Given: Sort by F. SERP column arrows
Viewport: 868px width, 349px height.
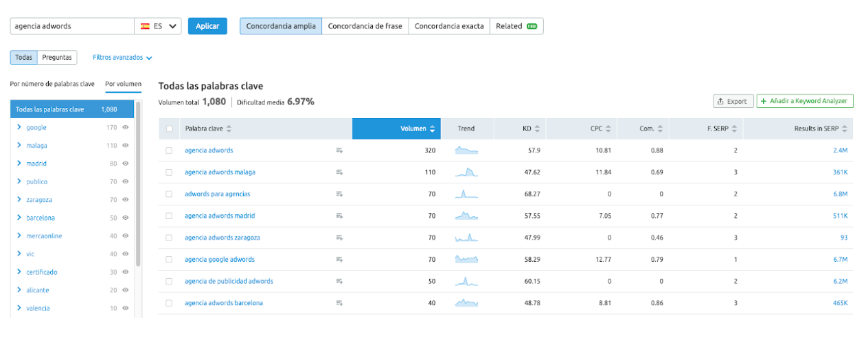Looking at the screenshot, I should point(734,128).
